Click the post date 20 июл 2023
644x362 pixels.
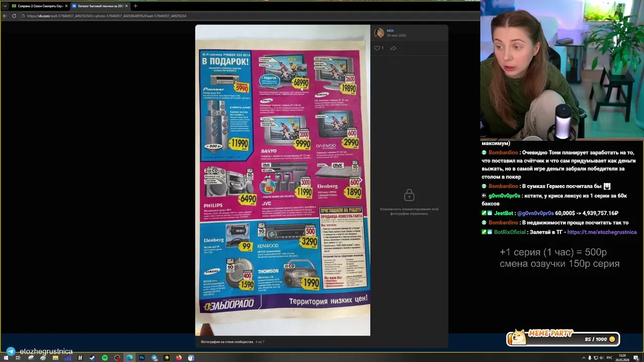click(x=396, y=36)
